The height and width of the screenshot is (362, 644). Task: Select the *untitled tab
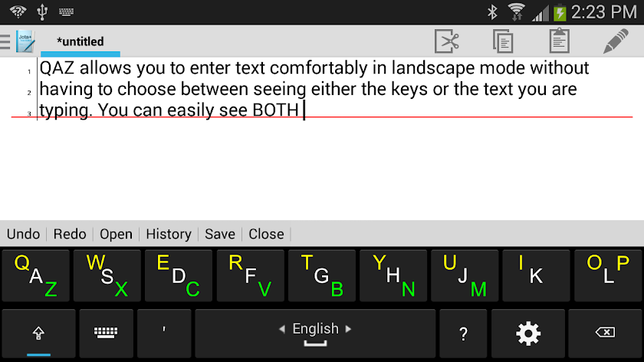click(80, 42)
